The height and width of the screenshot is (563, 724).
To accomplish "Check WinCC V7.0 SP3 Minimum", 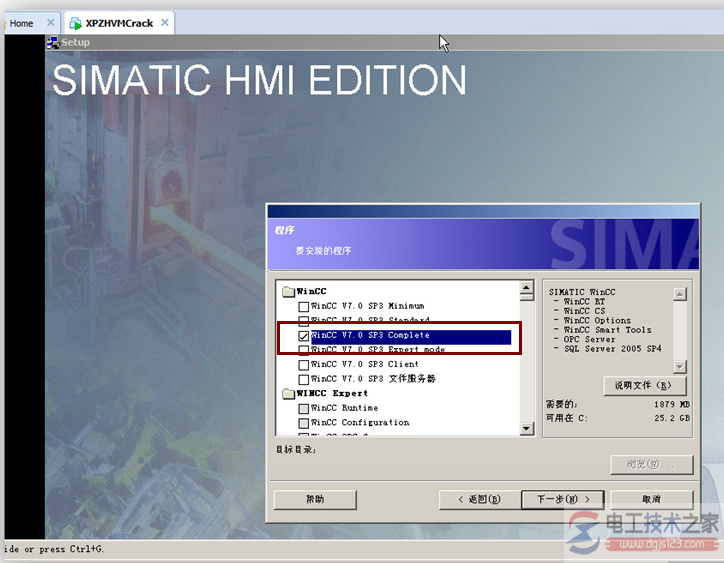I will tap(303, 307).
